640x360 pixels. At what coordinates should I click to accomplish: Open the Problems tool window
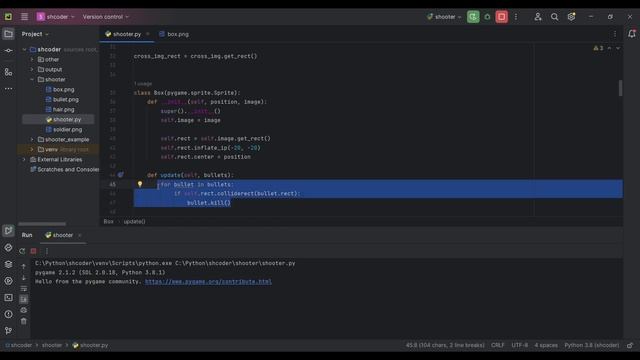coord(8,314)
